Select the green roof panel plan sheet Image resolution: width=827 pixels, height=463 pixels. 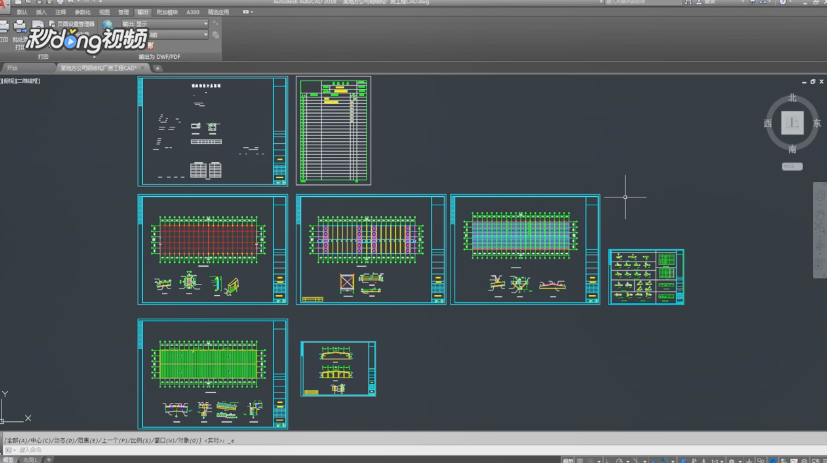coord(213,374)
